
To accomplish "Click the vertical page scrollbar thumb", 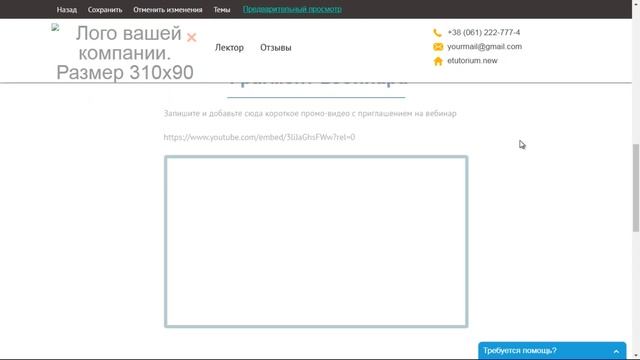I will [636, 188].
